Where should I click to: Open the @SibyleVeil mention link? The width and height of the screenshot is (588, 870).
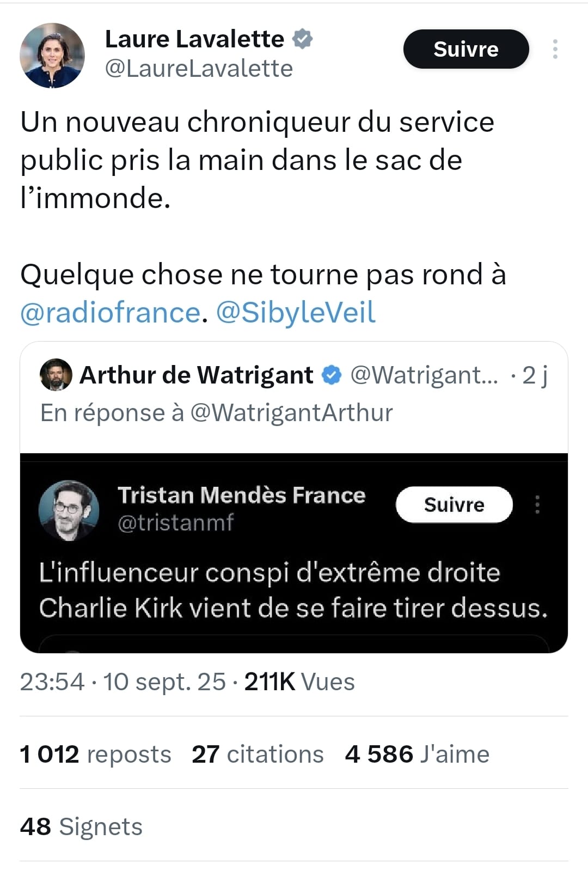pos(296,313)
